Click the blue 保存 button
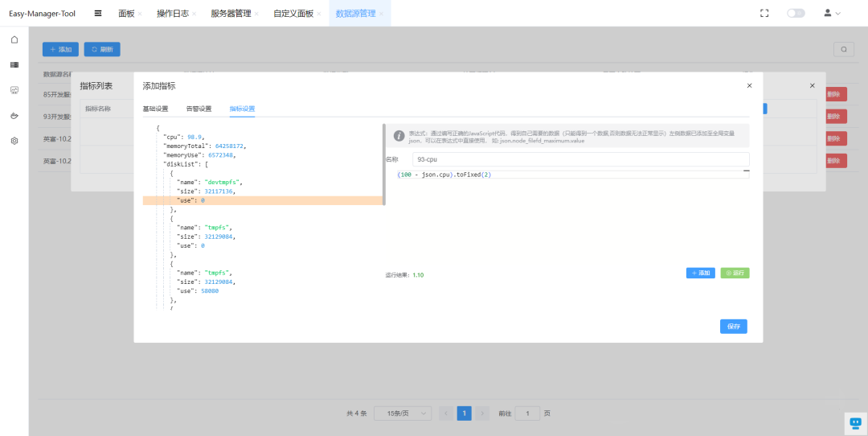 [733, 326]
